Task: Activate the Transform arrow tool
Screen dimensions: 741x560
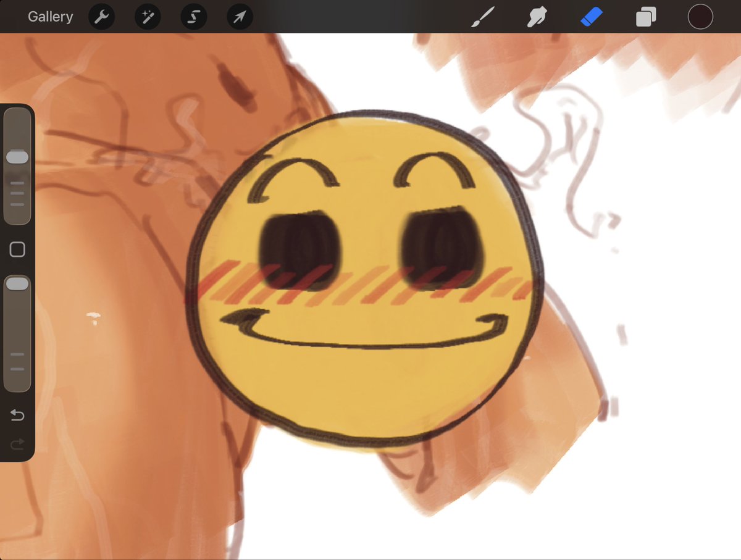Action: click(x=240, y=17)
